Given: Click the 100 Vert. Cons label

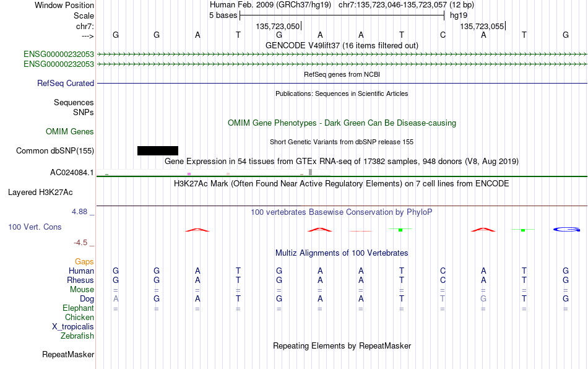Looking at the screenshot, I should pos(35,227).
